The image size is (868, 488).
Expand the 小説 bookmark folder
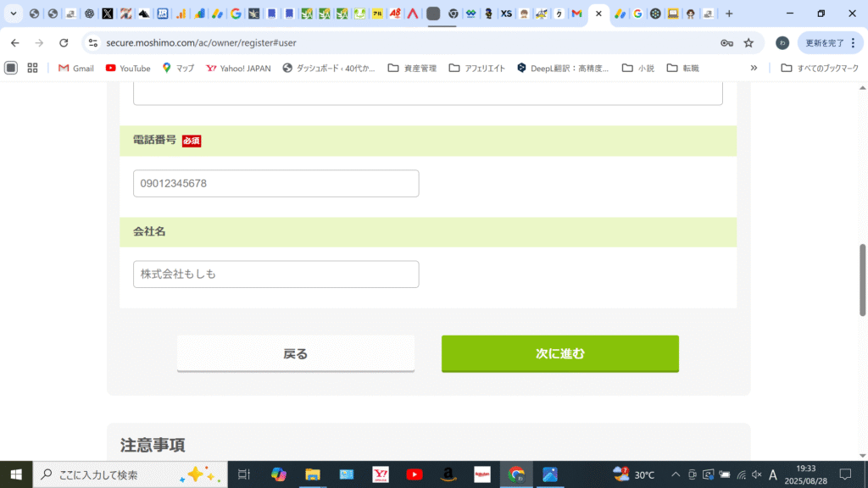(637, 68)
